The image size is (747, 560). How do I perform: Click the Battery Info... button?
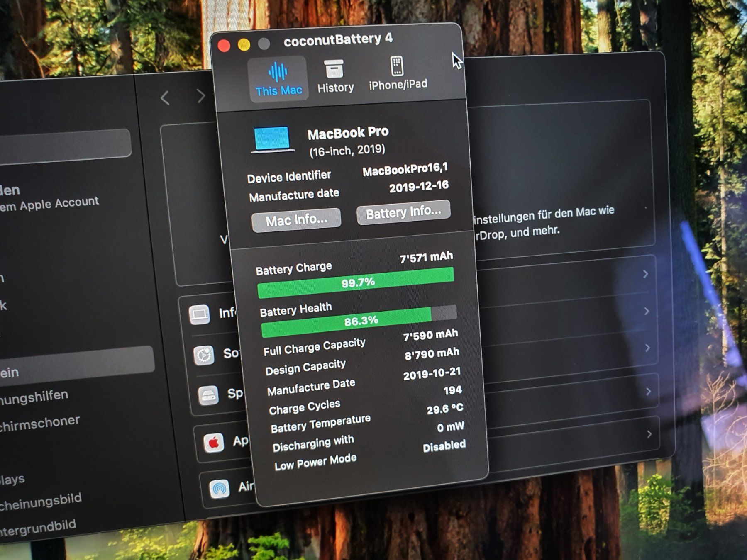[403, 212]
